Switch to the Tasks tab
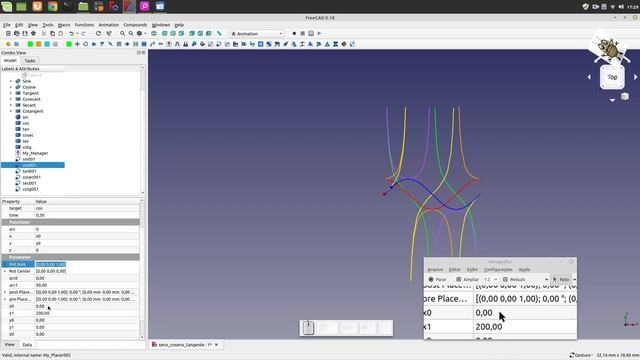640x360 pixels. 30,60
